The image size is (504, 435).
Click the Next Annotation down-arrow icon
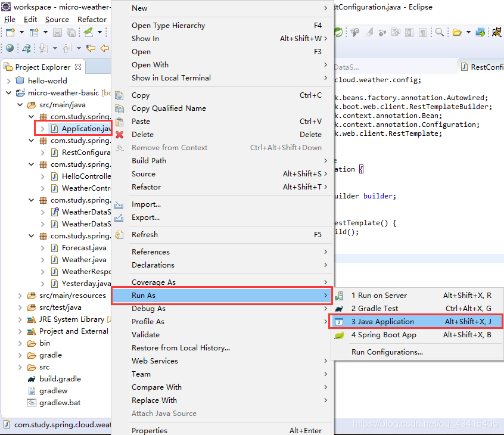pos(43,48)
